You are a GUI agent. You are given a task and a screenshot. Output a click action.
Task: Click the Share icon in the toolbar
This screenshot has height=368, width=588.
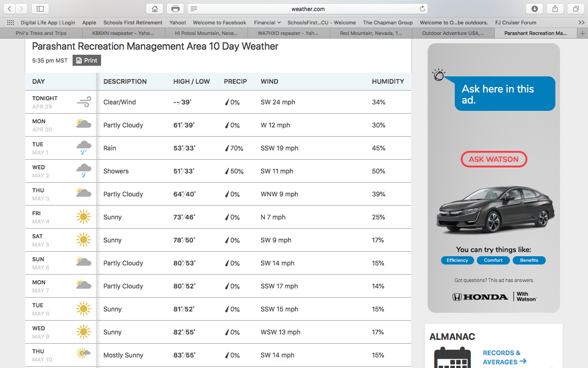[555, 9]
